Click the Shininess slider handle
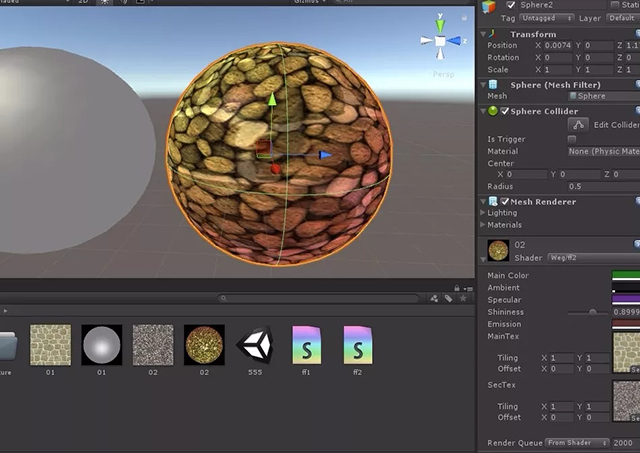640x453 pixels. click(x=592, y=312)
